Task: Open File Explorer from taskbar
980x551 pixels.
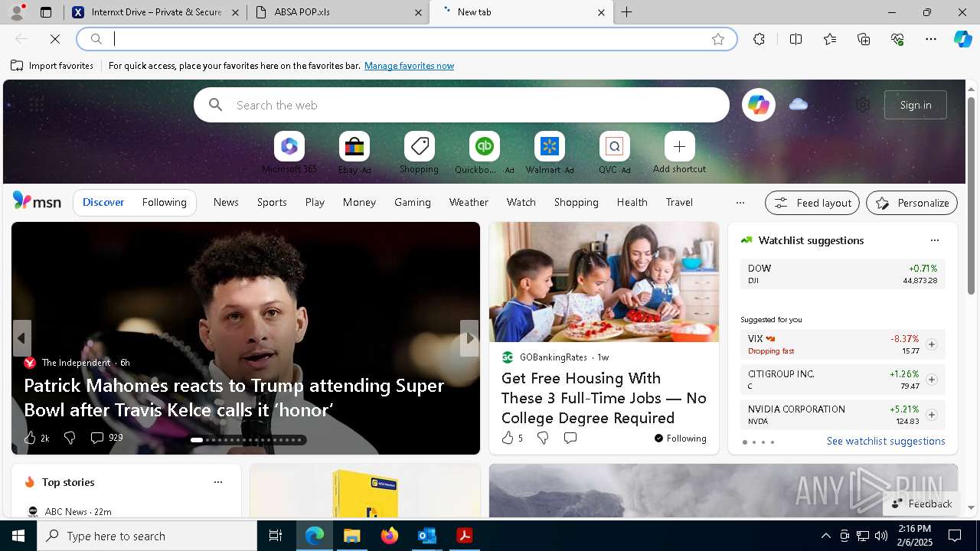Action: (352, 536)
